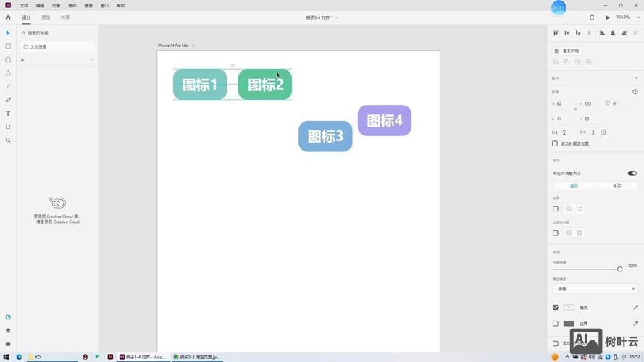
Task: Select the 图标1 button on the artboard
Action: click(200, 84)
